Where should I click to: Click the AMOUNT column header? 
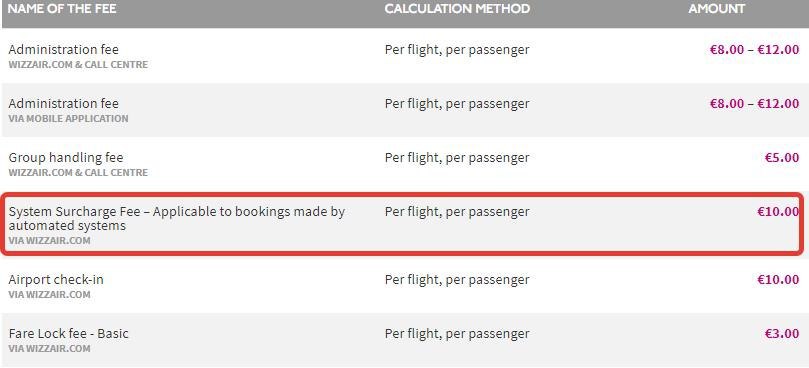[x=717, y=9]
